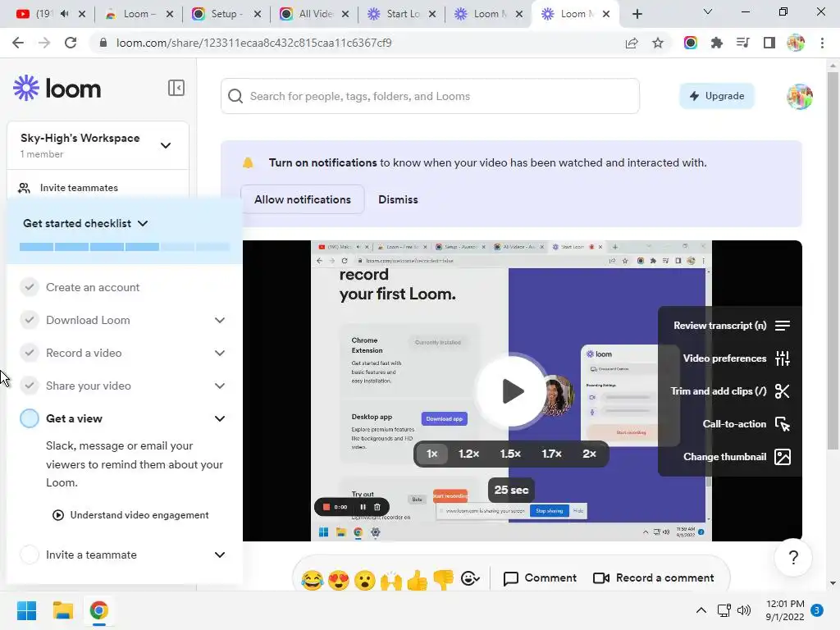Collapse the Get a view item
840x630 pixels.
tap(220, 418)
